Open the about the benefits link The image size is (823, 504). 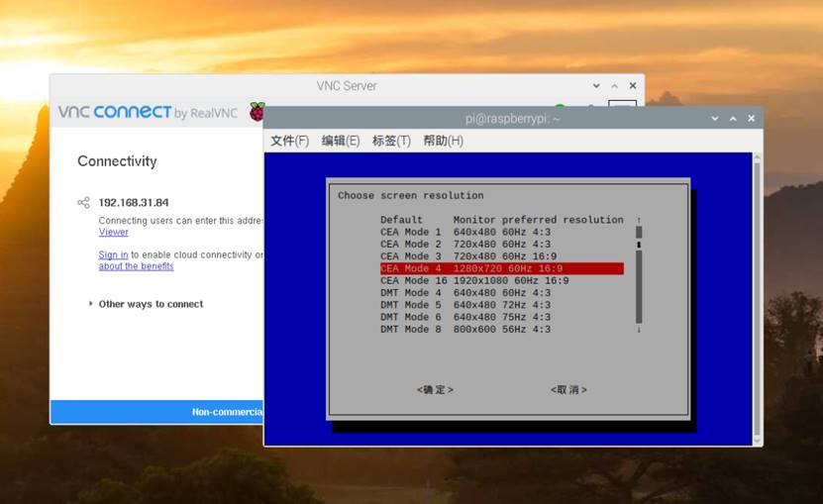pyautogui.click(x=136, y=266)
